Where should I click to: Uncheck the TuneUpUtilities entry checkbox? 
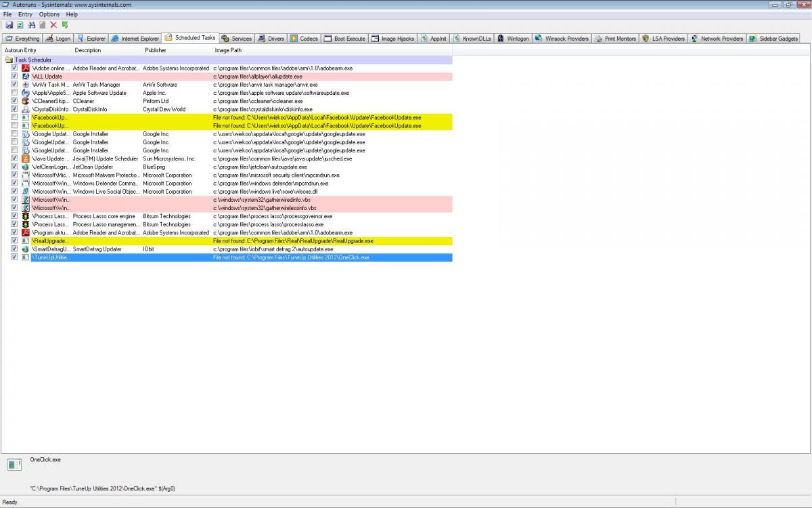tap(15, 257)
